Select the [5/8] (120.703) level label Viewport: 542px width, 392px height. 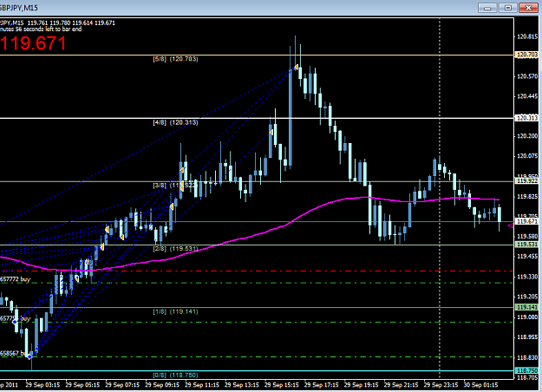[175, 59]
